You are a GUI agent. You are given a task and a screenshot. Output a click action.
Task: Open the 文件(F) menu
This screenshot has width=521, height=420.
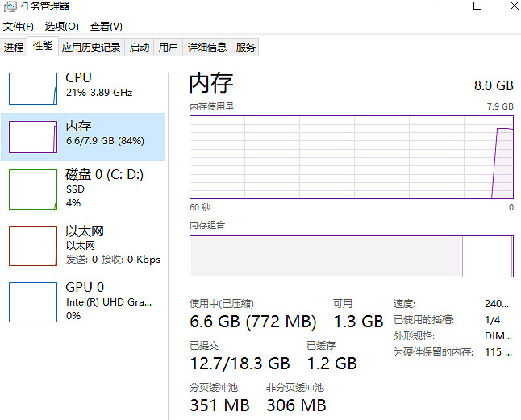18,27
